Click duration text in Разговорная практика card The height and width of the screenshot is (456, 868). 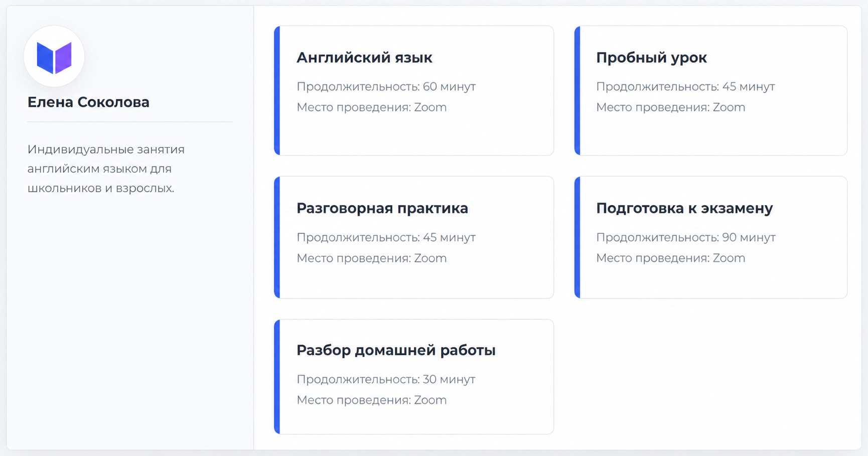(386, 237)
